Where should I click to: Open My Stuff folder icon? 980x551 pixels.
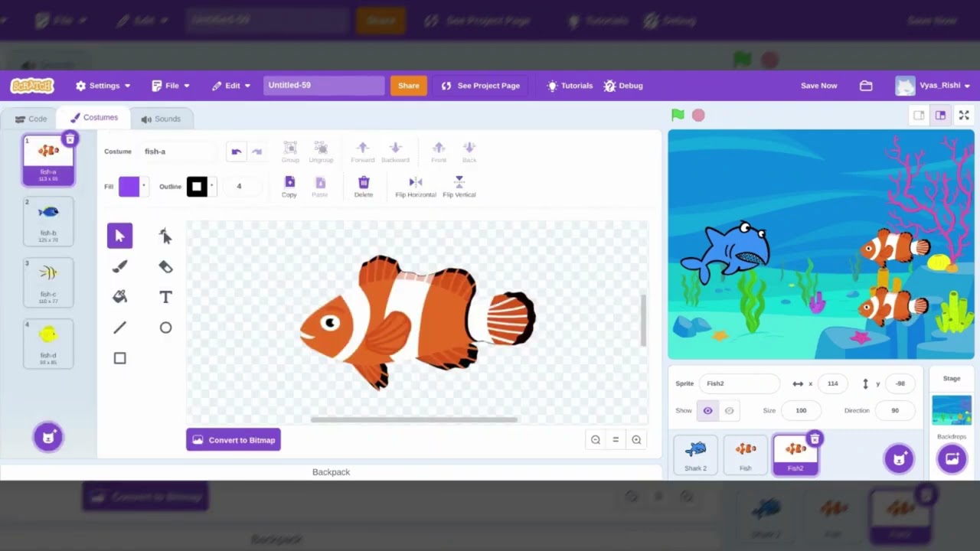pyautogui.click(x=866, y=86)
